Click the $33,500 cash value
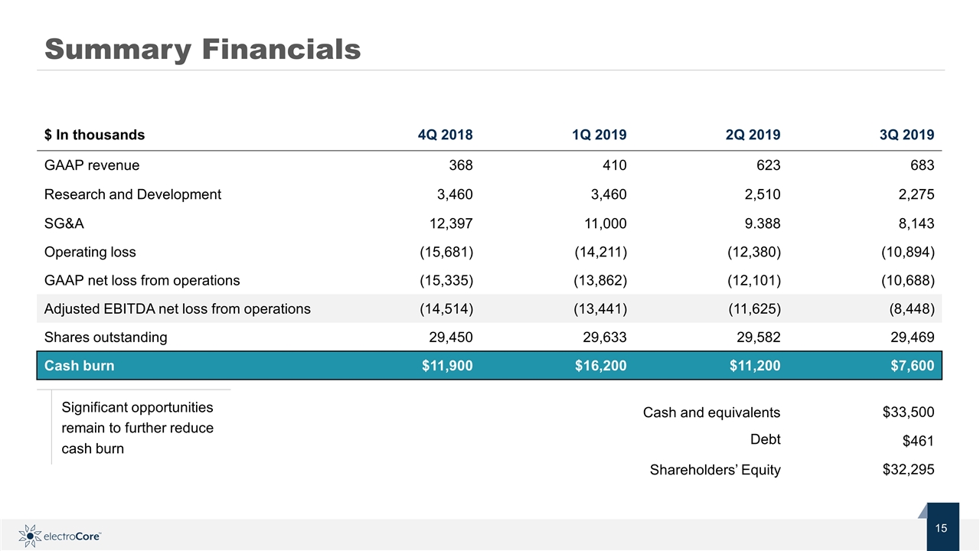Viewport: 980px width, 551px height. coord(909,412)
